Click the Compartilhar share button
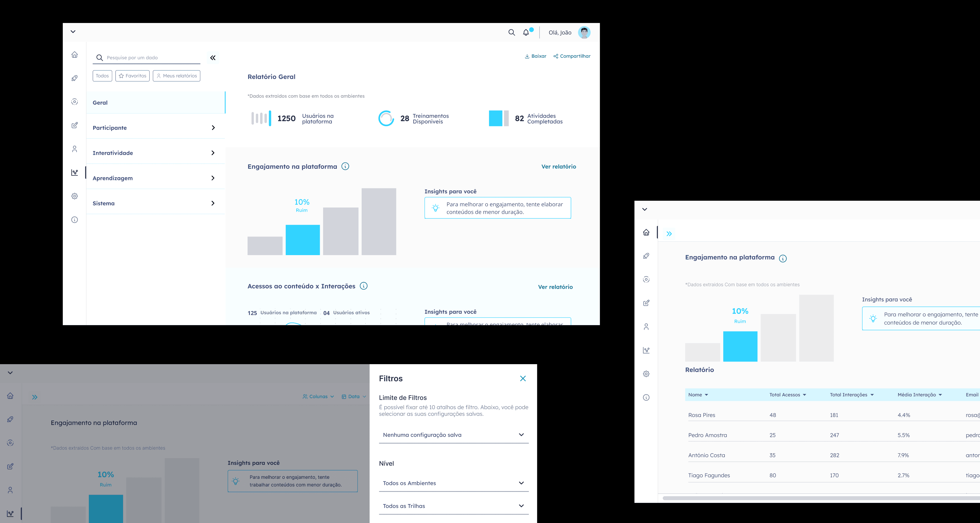Screen dimensions: 980x523 [572, 56]
